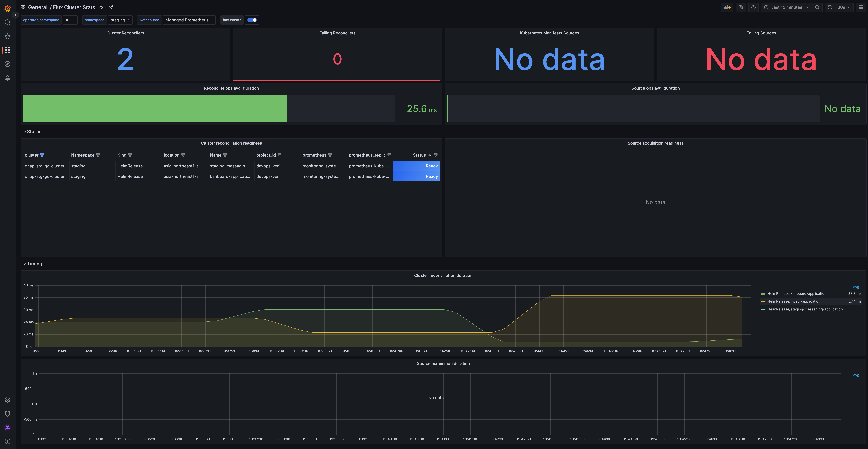Filter the prometheus_replic column

390,155
